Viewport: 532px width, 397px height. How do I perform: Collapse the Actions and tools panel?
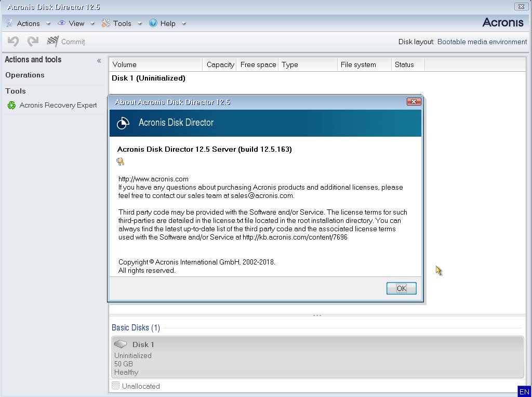click(99, 61)
